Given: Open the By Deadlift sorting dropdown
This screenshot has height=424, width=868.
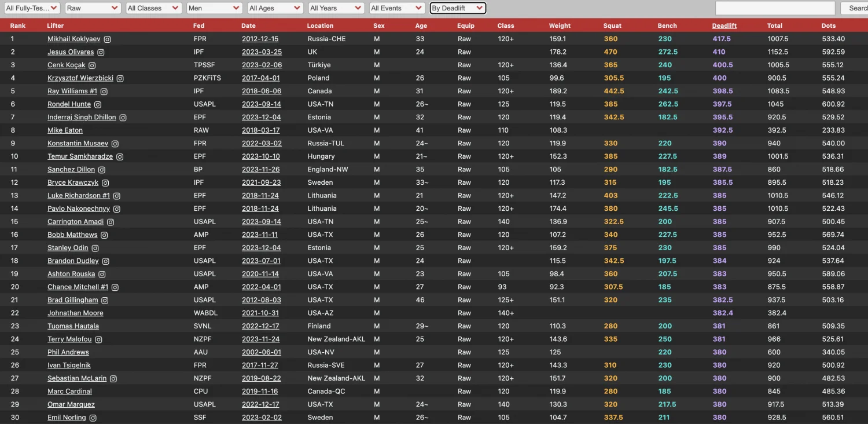Looking at the screenshot, I should point(457,8).
